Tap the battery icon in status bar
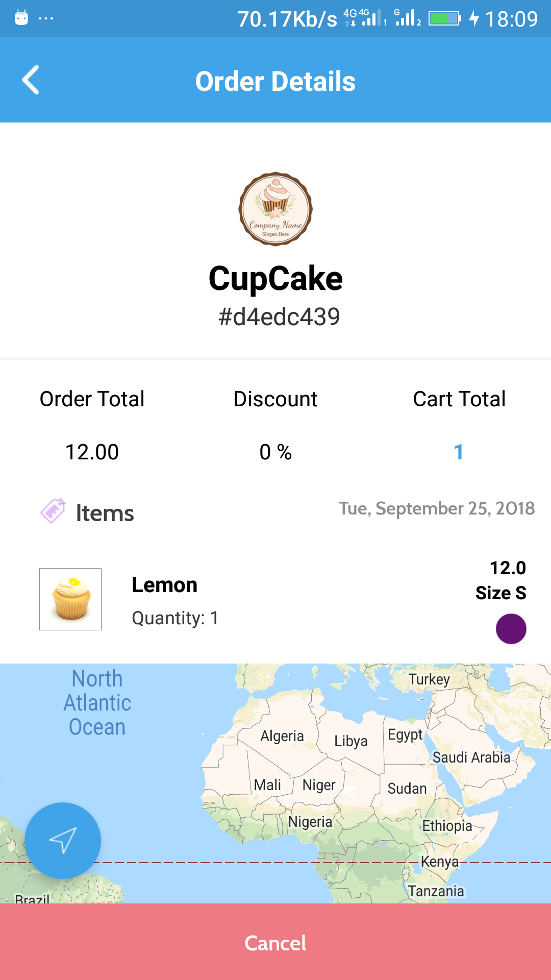 [x=444, y=19]
